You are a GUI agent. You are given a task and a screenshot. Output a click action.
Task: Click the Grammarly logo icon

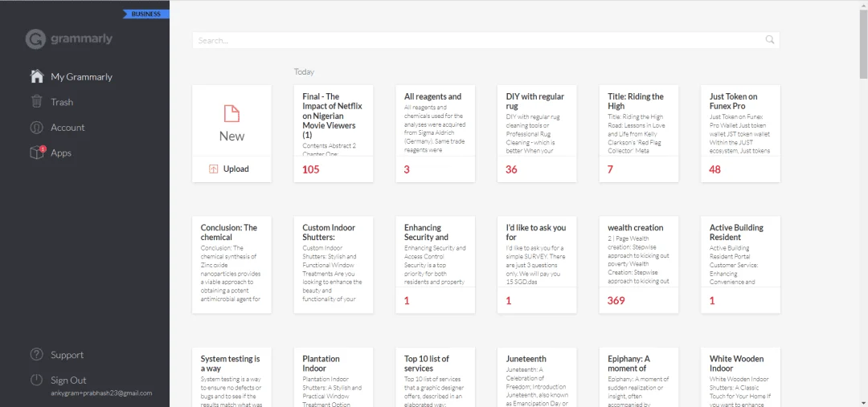click(35, 39)
